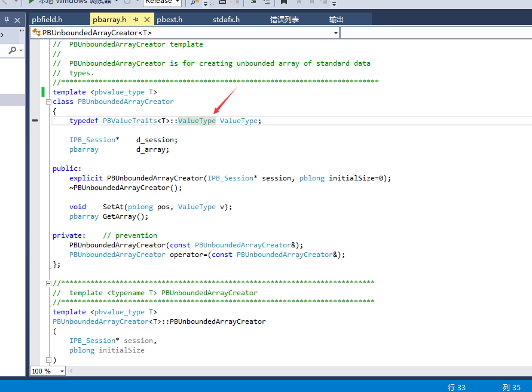Open the 100 % zoom dropdown
The width and height of the screenshot is (532, 392).
(x=62, y=371)
